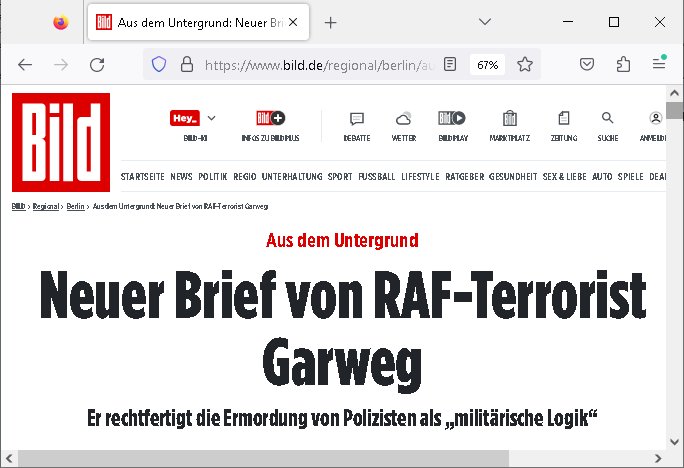Select the 'Aus dem Untergrund' tab
684x468 pixels.
(x=198, y=22)
